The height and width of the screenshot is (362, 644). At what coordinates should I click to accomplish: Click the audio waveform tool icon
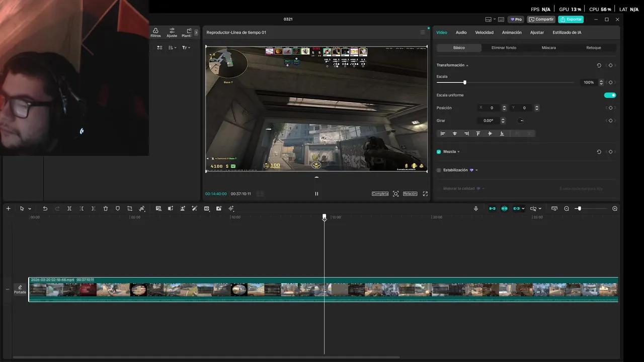tap(231, 209)
